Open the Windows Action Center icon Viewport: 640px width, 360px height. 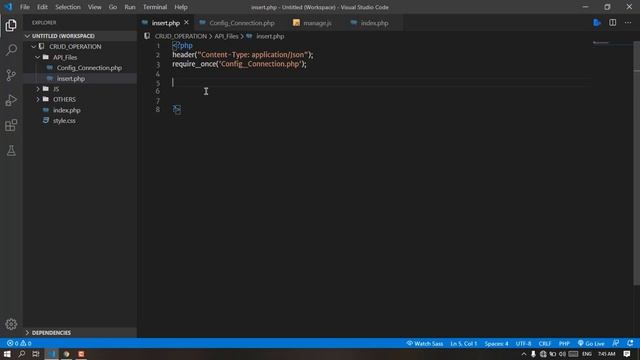pyautogui.click(x=627, y=354)
